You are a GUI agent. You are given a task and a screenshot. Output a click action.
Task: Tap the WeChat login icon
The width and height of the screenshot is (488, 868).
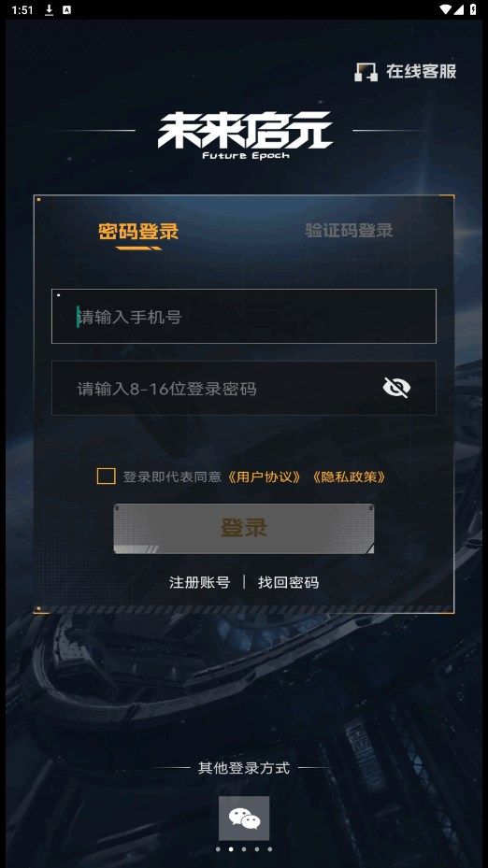(x=244, y=818)
